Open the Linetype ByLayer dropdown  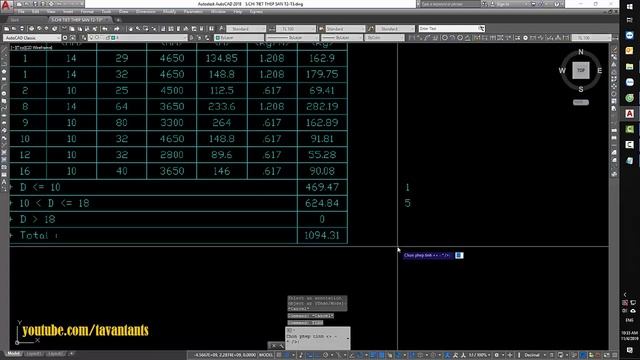coord(292,38)
